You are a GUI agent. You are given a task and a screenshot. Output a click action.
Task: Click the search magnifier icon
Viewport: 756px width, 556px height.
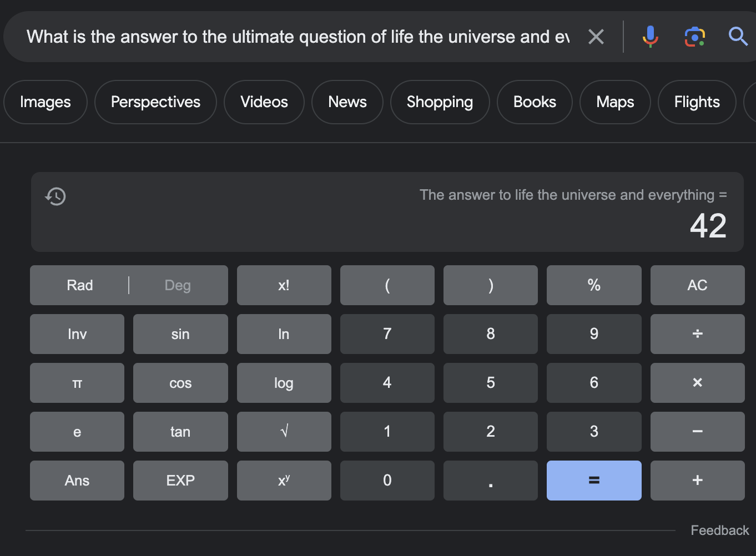[x=738, y=37]
